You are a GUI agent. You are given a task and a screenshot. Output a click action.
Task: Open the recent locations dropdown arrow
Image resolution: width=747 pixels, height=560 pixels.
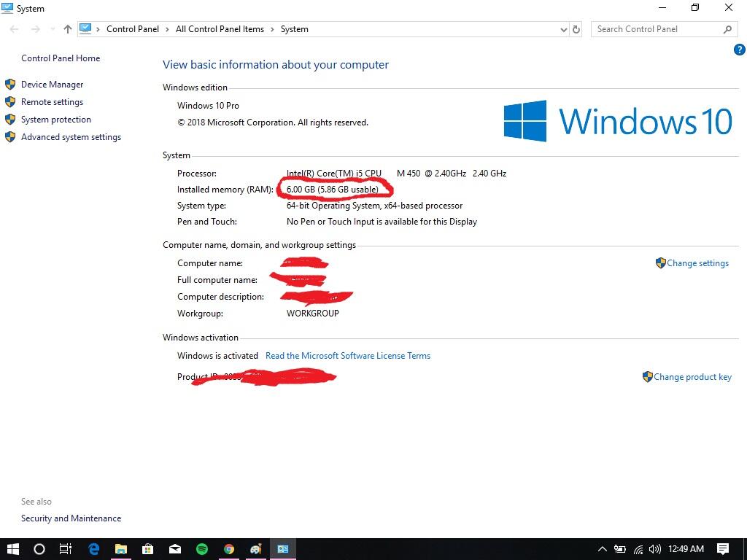(x=52, y=29)
